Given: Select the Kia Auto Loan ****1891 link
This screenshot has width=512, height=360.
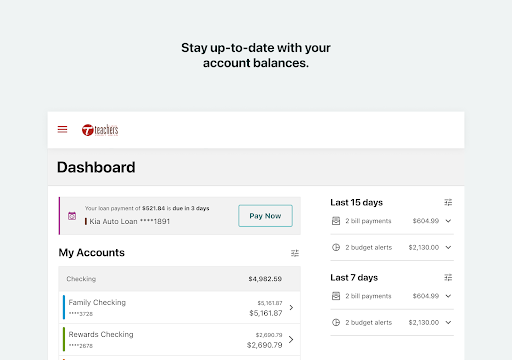Looking at the screenshot, I should tap(130, 221).
